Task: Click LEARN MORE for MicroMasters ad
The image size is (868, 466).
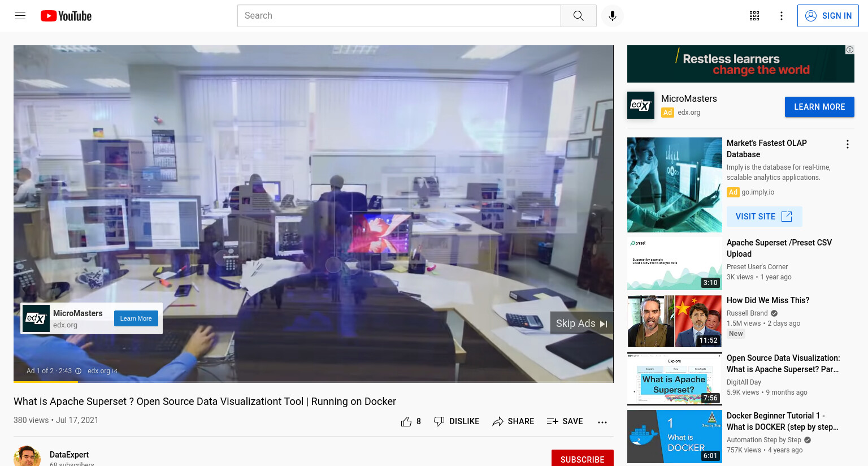Action: [x=819, y=107]
